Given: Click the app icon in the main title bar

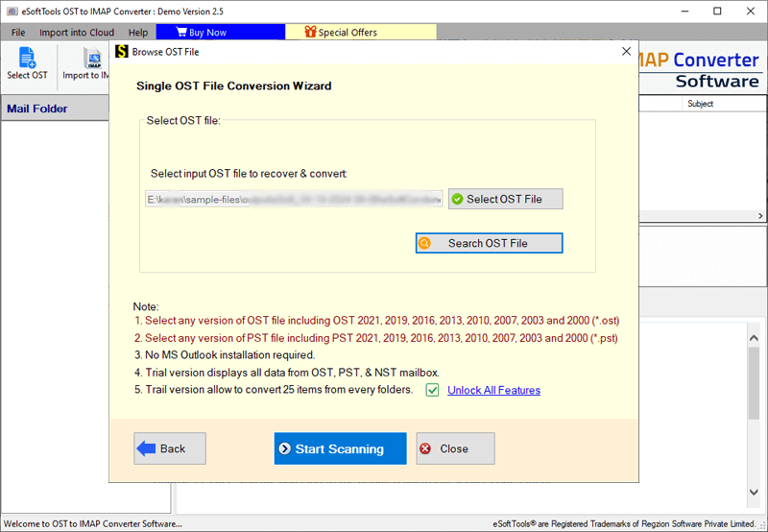Looking at the screenshot, I should click(x=12, y=11).
